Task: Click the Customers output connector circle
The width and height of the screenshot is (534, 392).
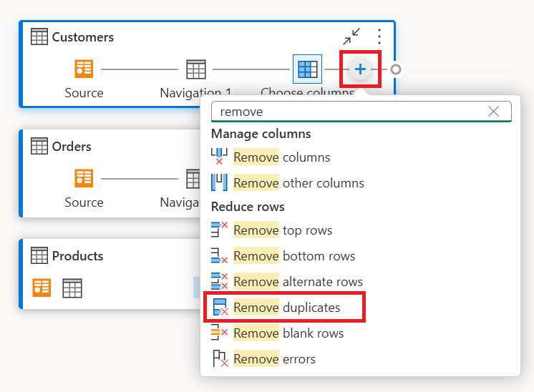Action: click(396, 69)
